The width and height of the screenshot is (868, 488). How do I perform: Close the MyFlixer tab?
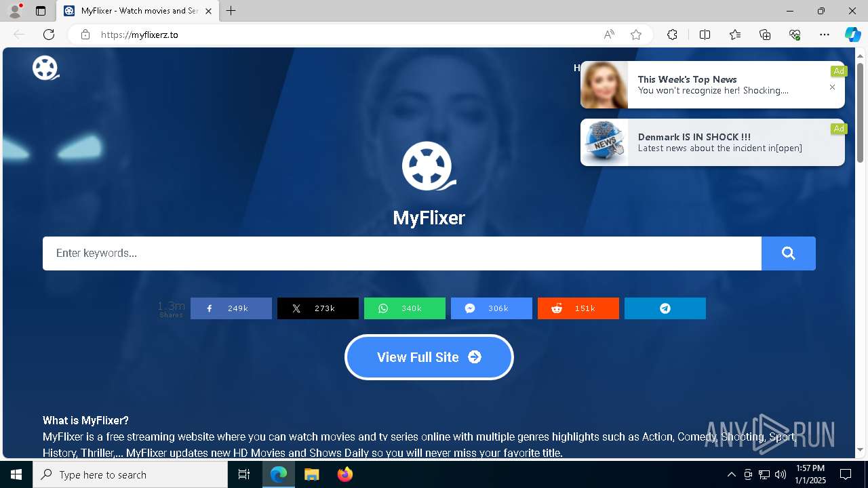pyautogui.click(x=208, y=11)
